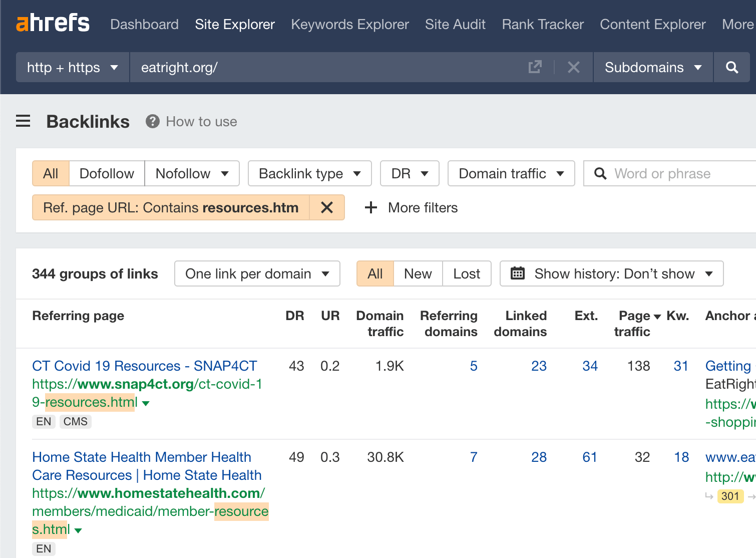Select the Dofollow filter

[106, 173]
